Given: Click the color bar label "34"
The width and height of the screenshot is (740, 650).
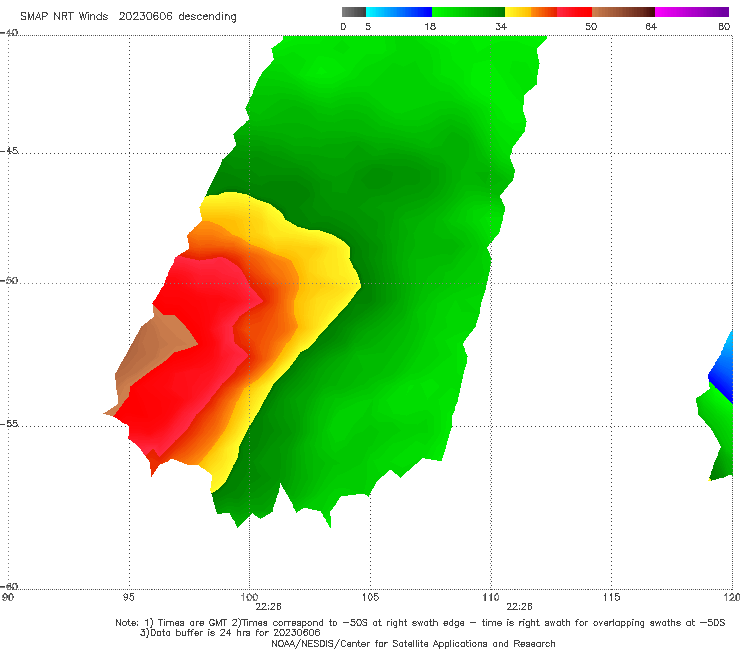Looking at the screenshot, I should 501,27.
